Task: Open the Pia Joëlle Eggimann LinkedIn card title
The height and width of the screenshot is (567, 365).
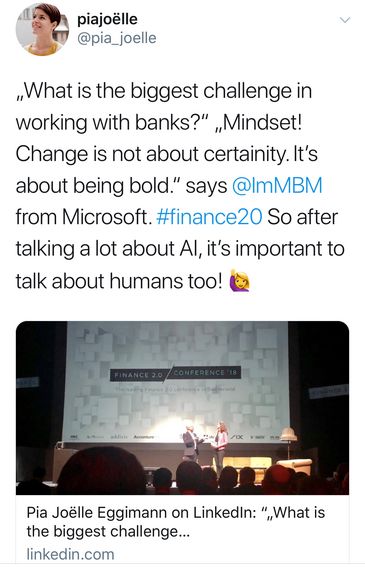Action: [175, 522]
